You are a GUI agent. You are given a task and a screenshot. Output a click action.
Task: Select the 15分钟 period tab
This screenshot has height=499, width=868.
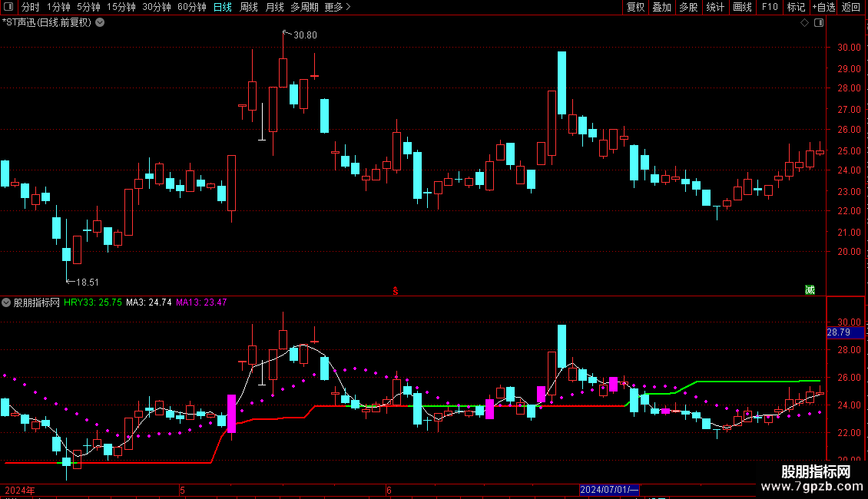121,7
